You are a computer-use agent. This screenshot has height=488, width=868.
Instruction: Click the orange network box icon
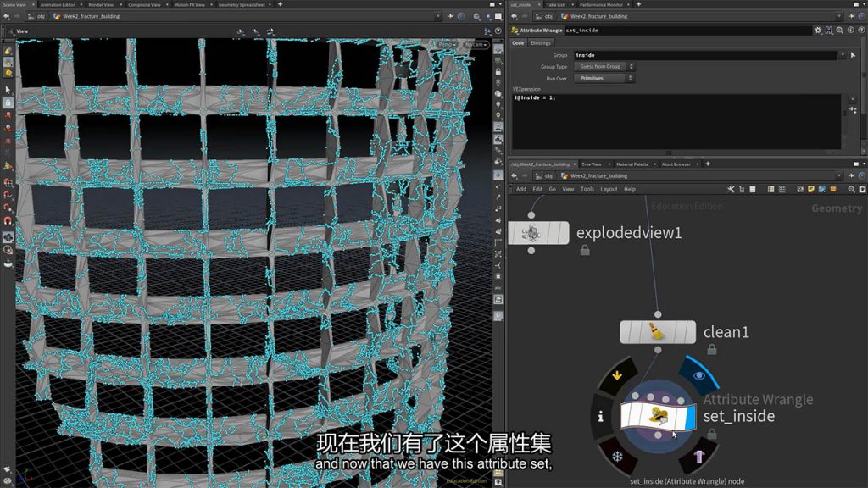[x=833, y=189]
